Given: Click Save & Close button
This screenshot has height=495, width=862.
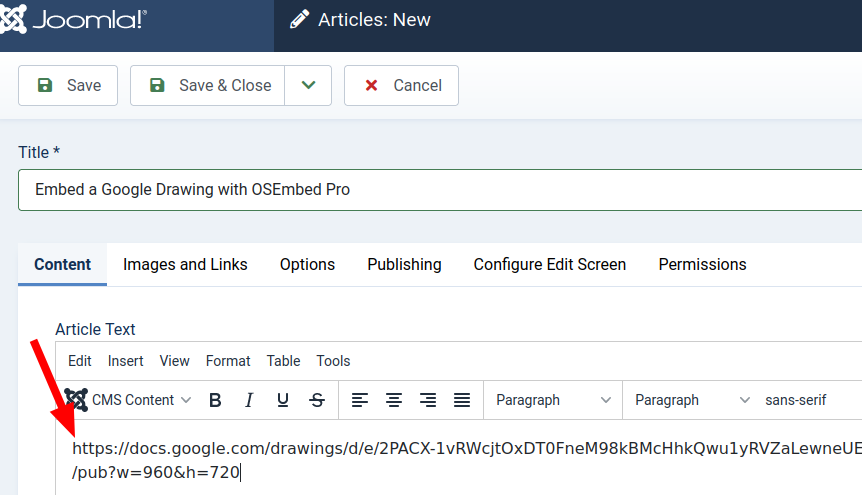Looking at the screenshot, I should click(x=207, y=85).
